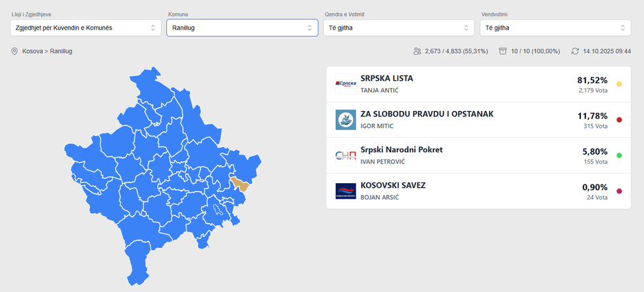
Task: Select the highlighted Ranillug region on map
Action: (242, 185)
